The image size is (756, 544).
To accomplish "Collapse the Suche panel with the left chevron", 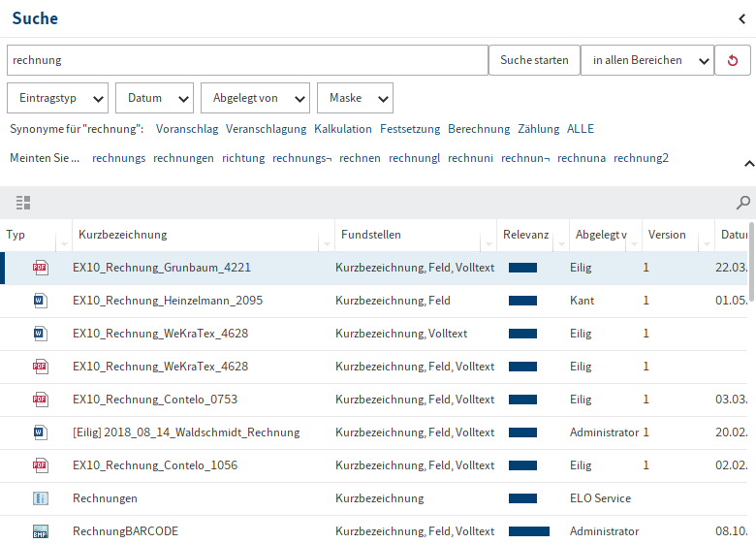I will (742, 18).
